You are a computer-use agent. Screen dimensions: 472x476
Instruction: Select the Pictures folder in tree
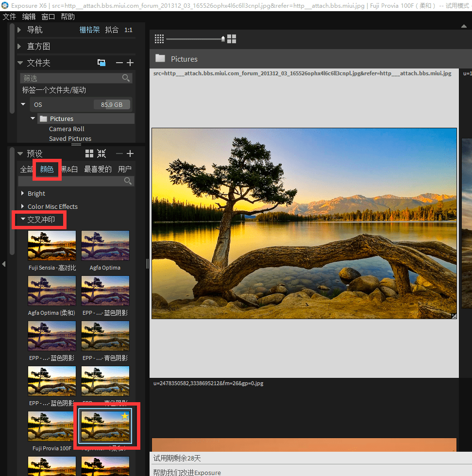point(86,119)
